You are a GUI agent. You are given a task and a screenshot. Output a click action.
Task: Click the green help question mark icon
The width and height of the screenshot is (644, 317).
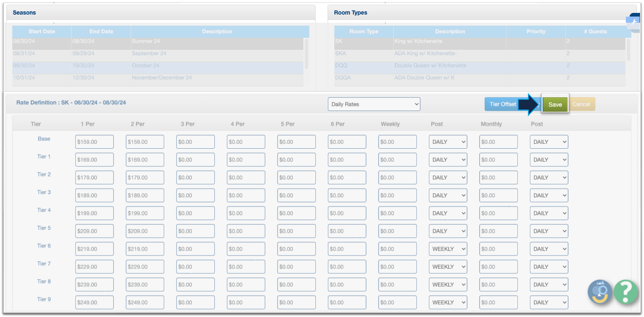point(625,292)
